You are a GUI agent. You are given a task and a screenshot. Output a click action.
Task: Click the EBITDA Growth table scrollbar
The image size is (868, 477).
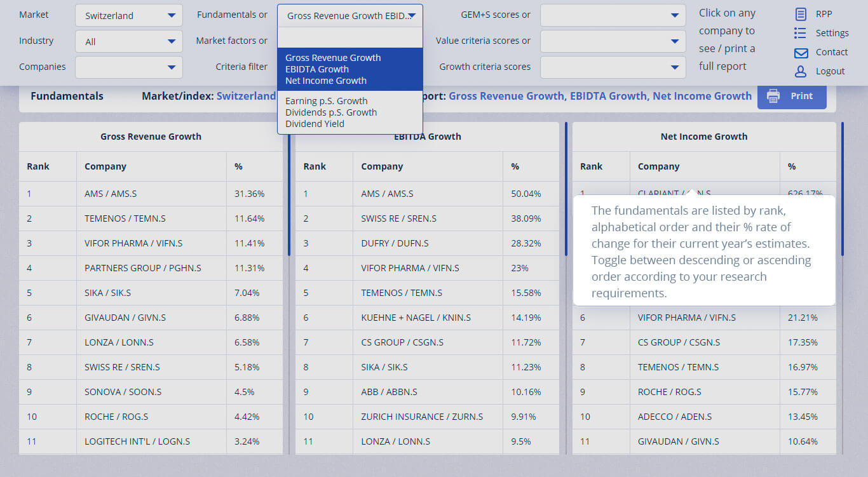point(566,189)
